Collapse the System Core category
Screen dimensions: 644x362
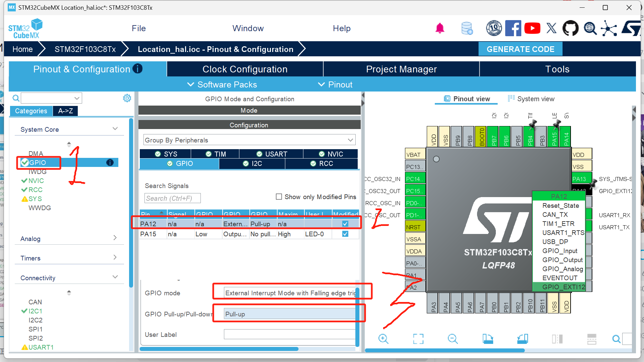pyautogui.click(x=115, y=129)
